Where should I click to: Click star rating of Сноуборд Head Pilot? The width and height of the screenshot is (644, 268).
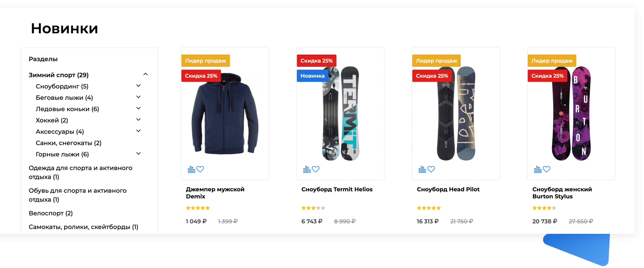point(429,208)
